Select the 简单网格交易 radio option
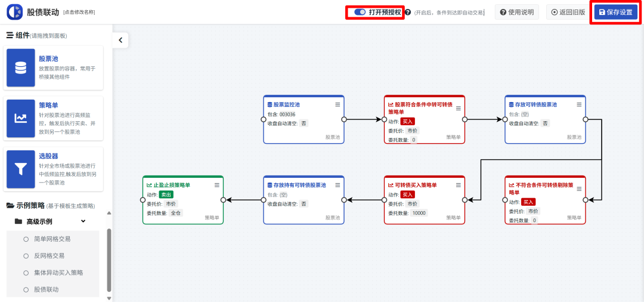This screenshot has height=302, width=644. pyautogui.click(x=26, y=239)
